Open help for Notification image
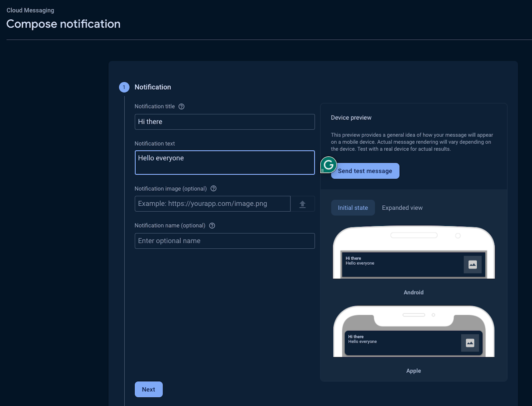 click(213, 189)
